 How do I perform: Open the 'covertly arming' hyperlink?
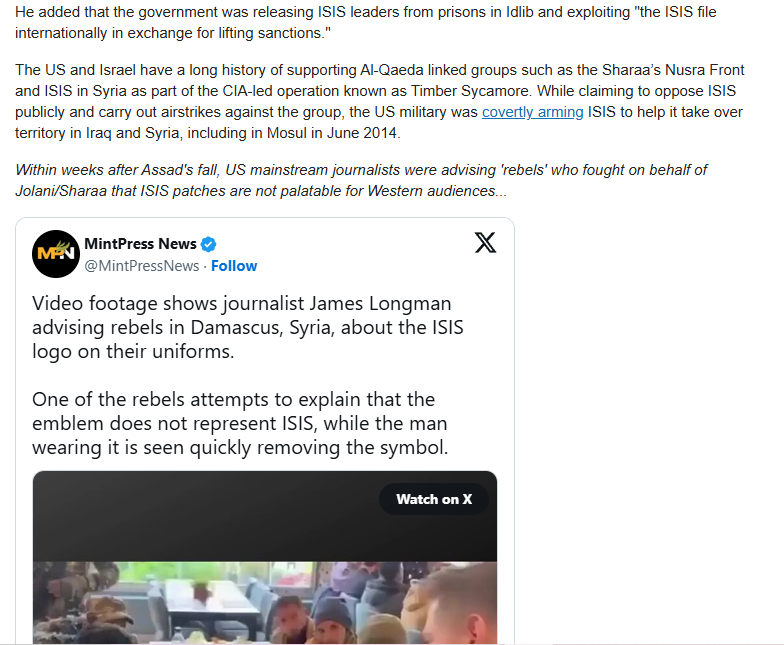coord(532,112)
